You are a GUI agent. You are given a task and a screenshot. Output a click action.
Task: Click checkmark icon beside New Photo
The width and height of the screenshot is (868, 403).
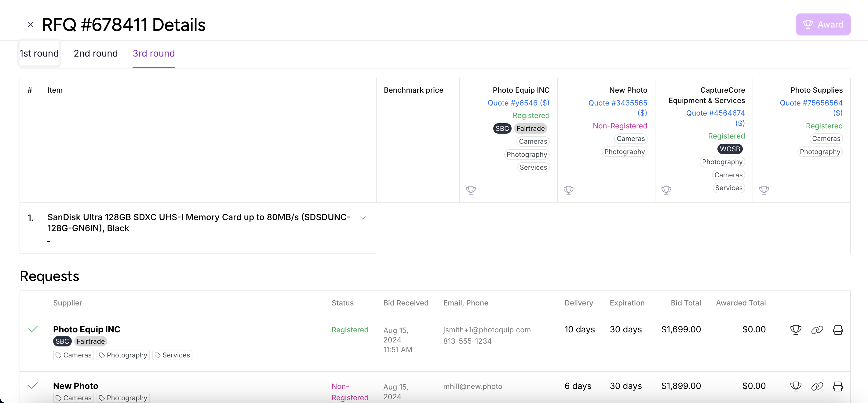point(33,386)
